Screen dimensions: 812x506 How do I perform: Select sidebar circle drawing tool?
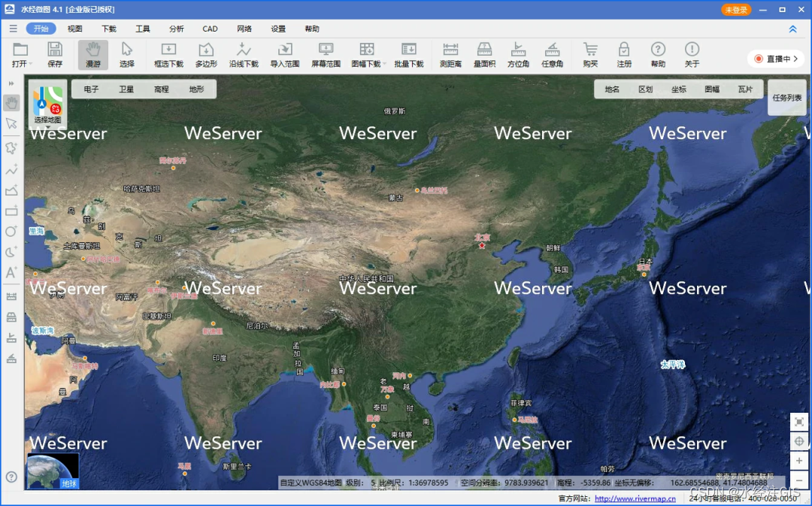11,231
